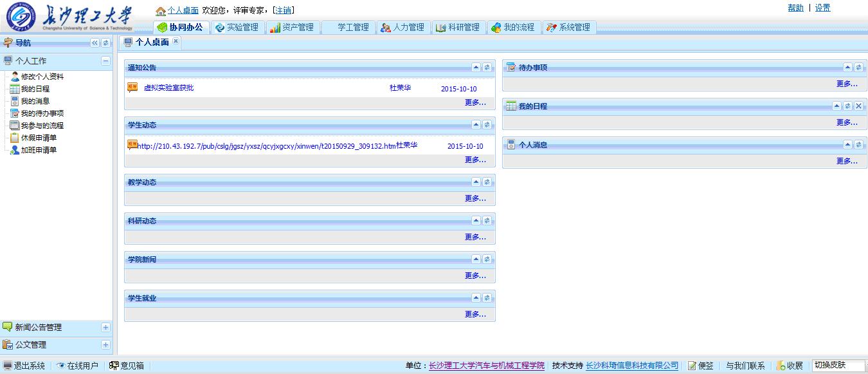Collapse the 通知公告 panel

(x=476, y=67)
